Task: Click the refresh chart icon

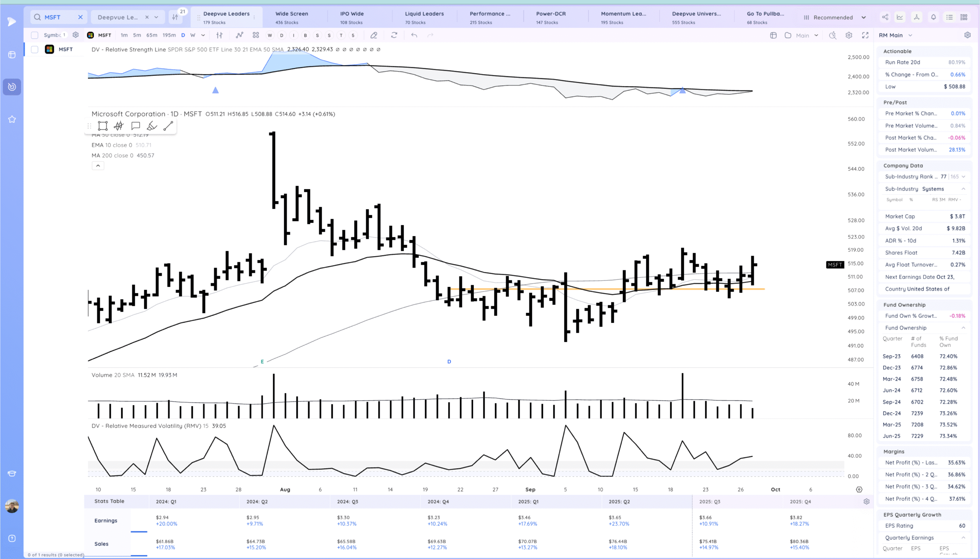Action: (x=394, y=35)
